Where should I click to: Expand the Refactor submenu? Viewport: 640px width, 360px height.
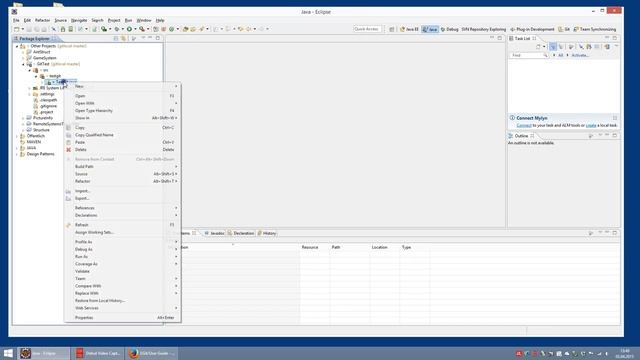coord(122,181)
